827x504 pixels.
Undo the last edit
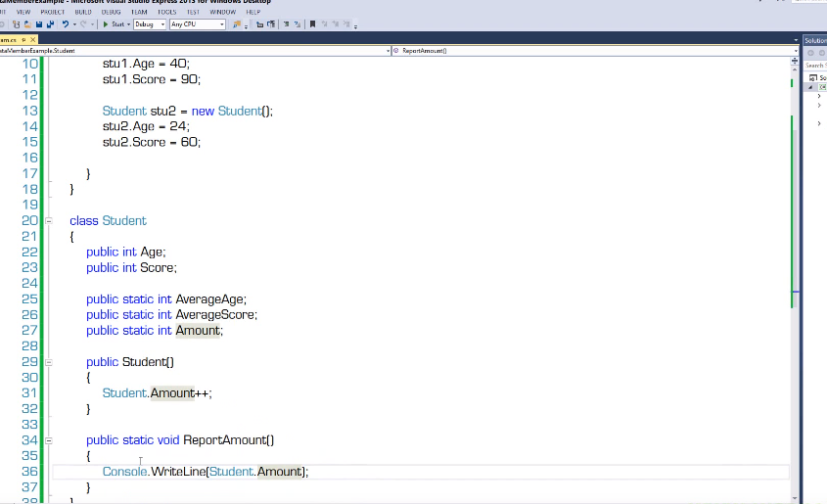(x=66, y=24)
